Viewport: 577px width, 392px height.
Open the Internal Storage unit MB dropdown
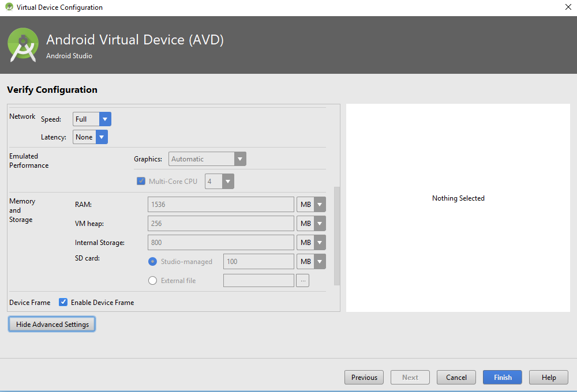click(x=311, y=243)
